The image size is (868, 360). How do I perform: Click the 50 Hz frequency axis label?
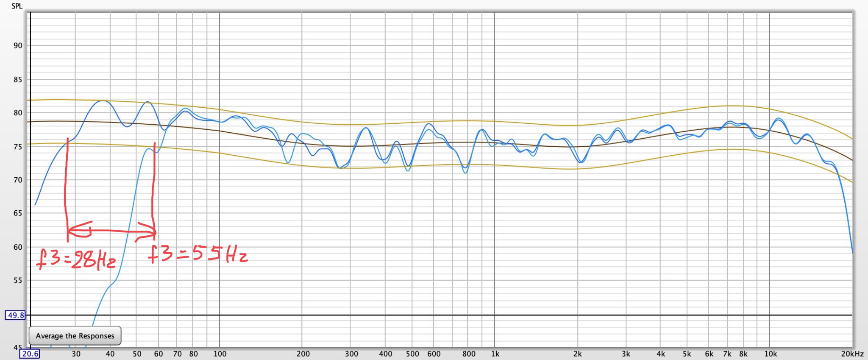pyautogui.click(x=137, y=354)
